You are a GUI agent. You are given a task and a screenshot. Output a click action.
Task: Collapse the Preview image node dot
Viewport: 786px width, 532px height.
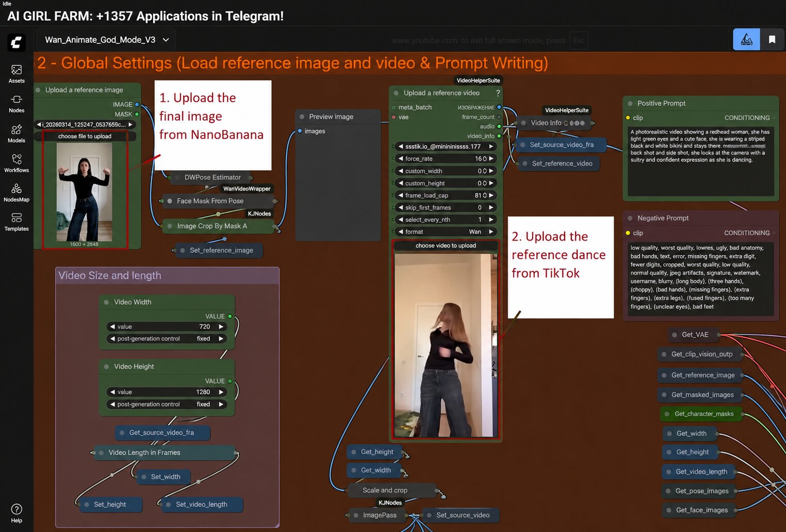click(x=302, y=117)
